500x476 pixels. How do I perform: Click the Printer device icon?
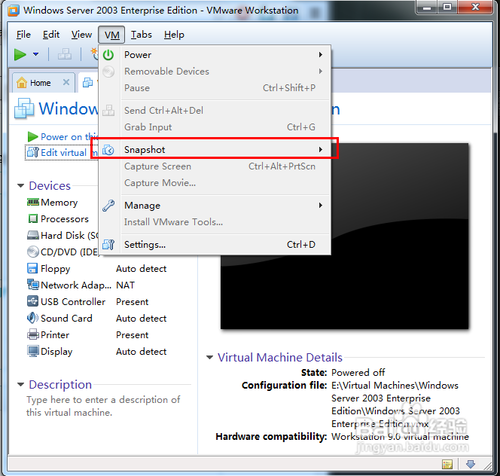coord(33,334)
